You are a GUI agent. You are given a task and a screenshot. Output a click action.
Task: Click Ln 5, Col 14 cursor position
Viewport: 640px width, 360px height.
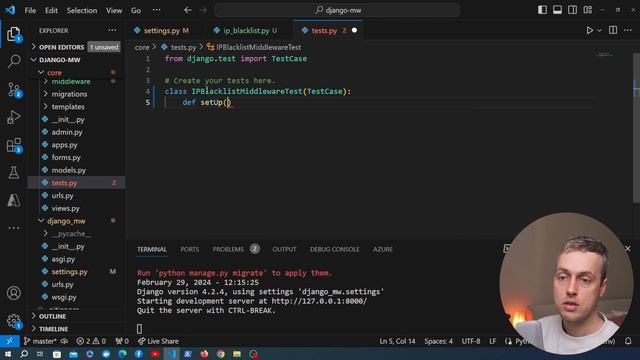coord(397,341)
